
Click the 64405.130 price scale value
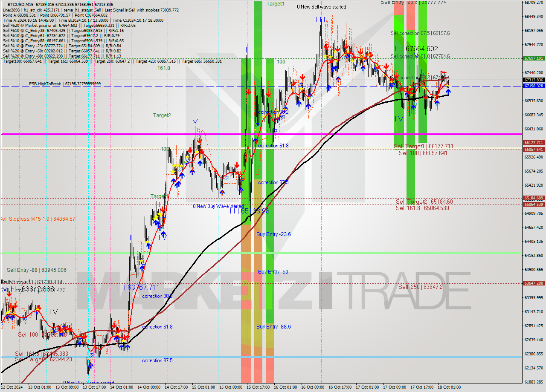[x=534, y=241]
